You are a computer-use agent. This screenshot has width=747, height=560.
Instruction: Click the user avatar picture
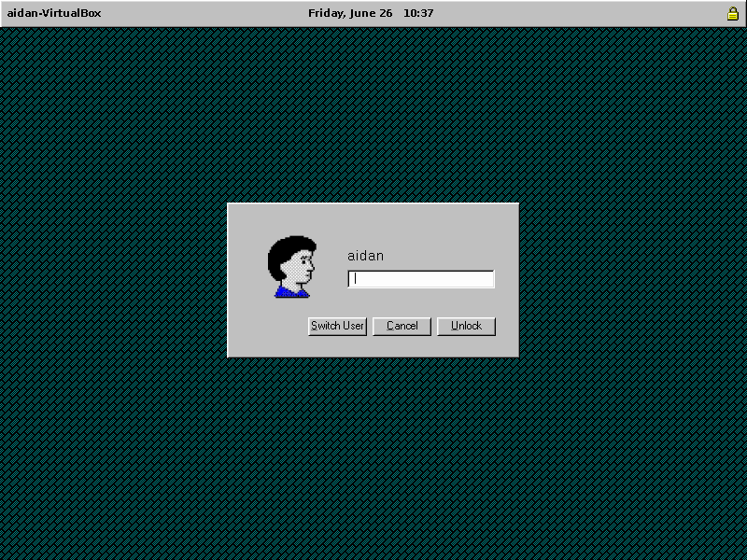pos(292,267)
